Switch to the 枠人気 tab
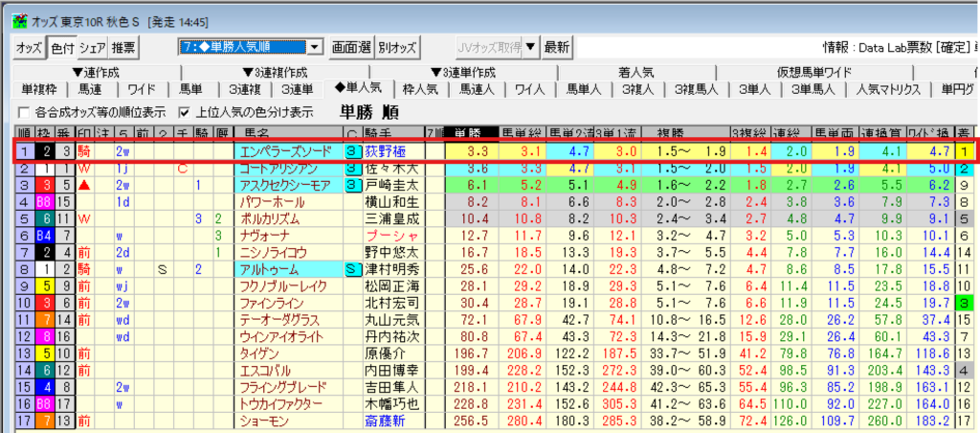This screenshot has height=433, width=980. [419, 89]
